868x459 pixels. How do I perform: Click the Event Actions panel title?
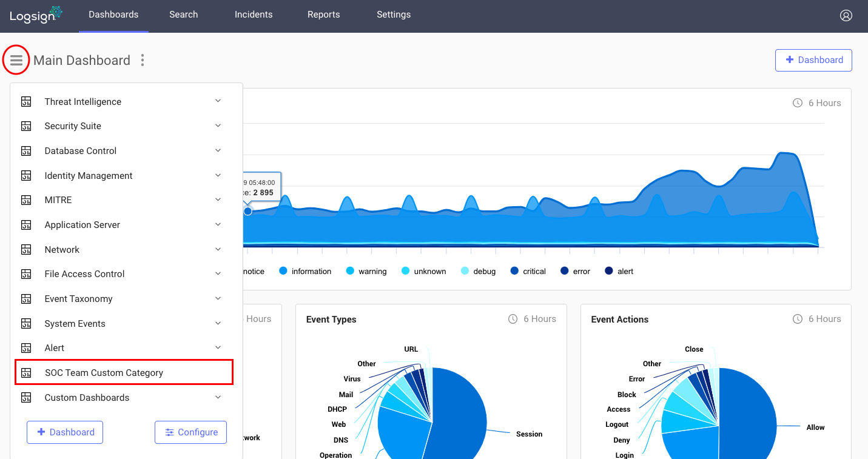[619, 319]
